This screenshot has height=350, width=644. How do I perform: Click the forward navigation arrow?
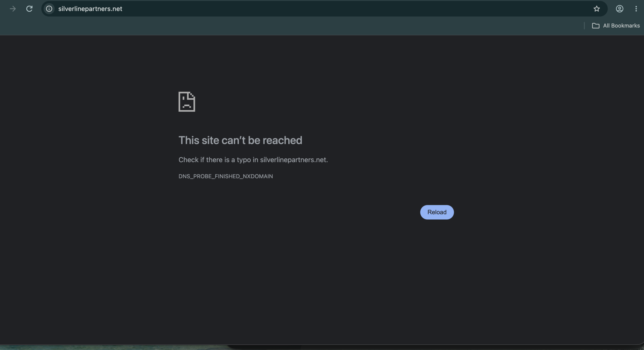click(13, 9)
